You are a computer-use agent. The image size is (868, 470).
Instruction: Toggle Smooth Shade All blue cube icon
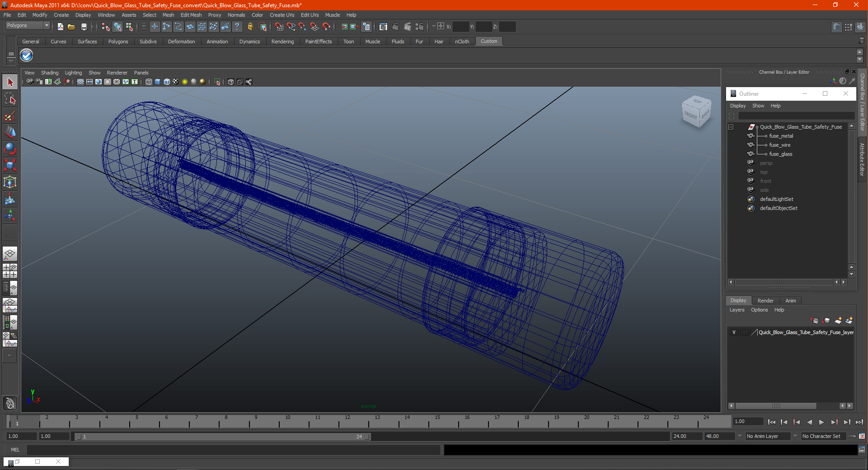(x=158, y=82)
